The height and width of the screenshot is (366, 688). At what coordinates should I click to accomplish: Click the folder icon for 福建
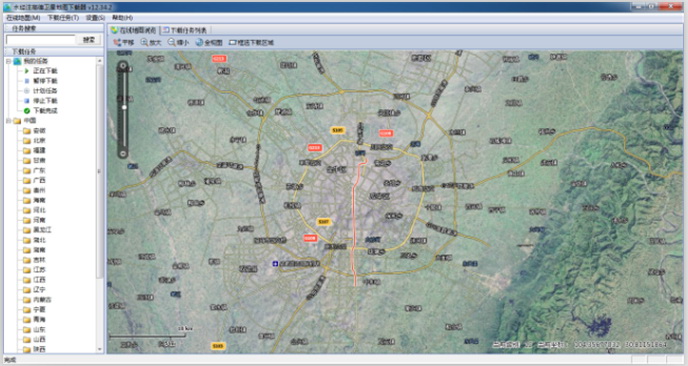27,151
